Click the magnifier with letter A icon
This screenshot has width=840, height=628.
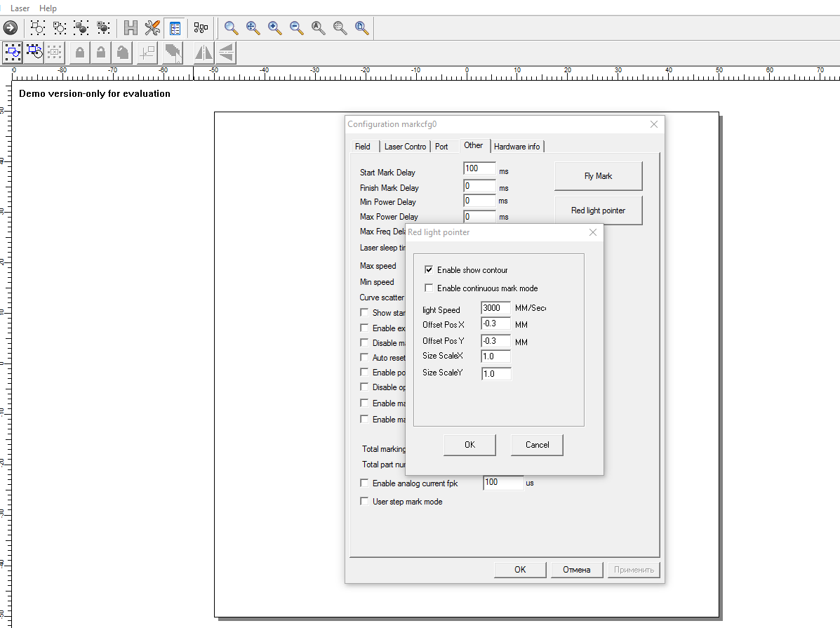318,28
